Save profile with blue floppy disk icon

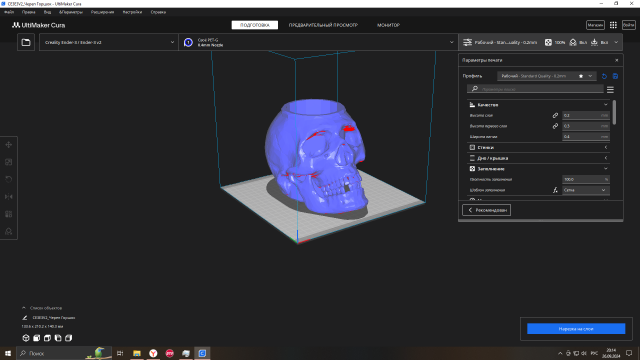pos(615,76)
